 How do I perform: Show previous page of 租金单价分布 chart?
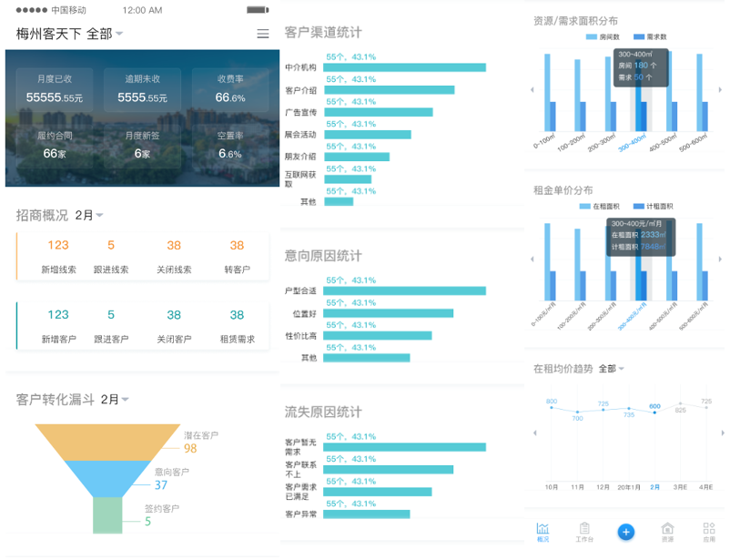click(532, 259)
